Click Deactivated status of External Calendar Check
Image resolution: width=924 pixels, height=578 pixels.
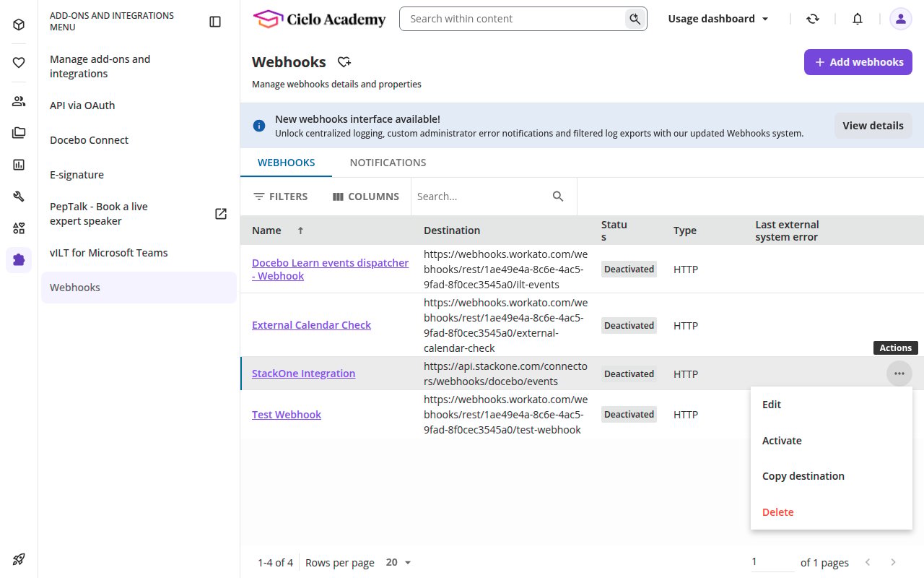click(629, 326)
